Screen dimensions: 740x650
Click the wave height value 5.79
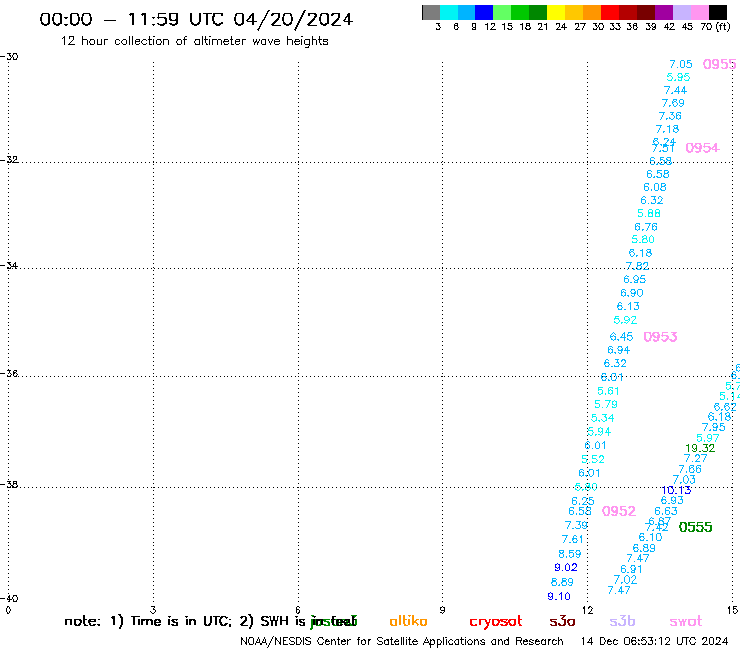tap(605, 405)
